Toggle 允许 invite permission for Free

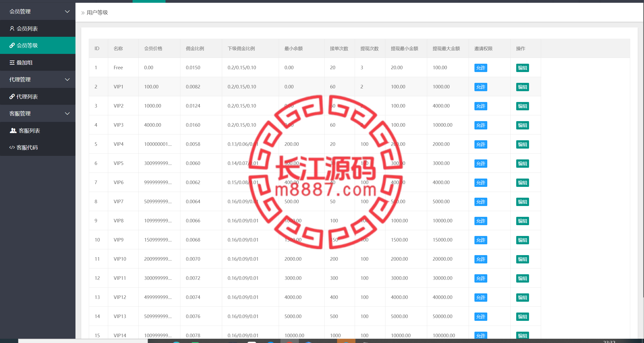pos(481,68)
